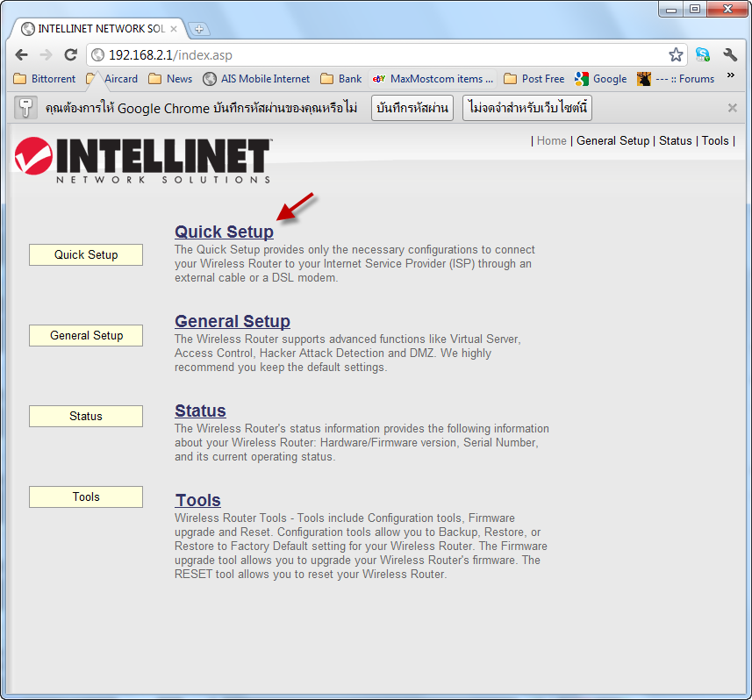752x700 pixels.
Task: Follow the Quick Setup heading link
Action: click(x=224, y=232)
